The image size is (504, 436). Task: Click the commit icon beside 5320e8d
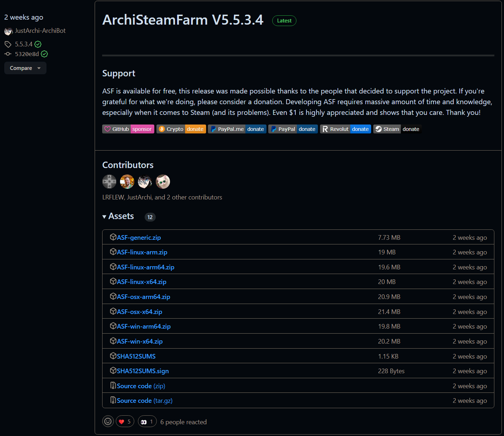click(8, 54)
